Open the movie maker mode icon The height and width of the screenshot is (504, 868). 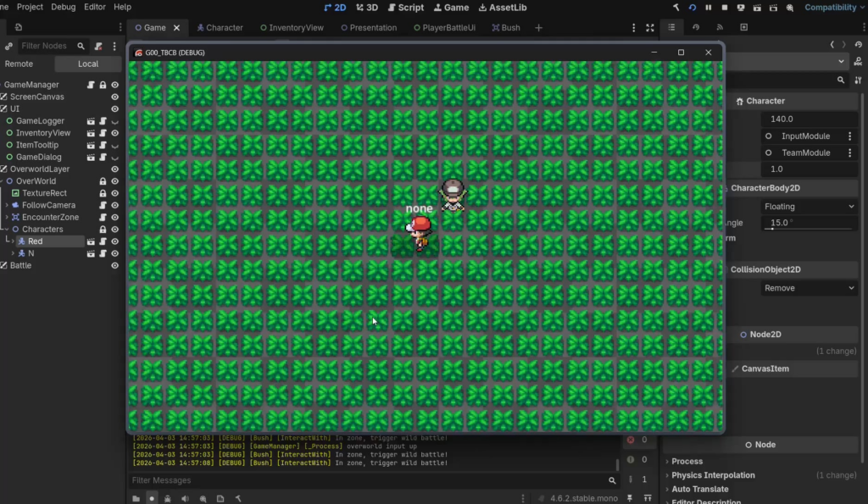click(790, 8)
